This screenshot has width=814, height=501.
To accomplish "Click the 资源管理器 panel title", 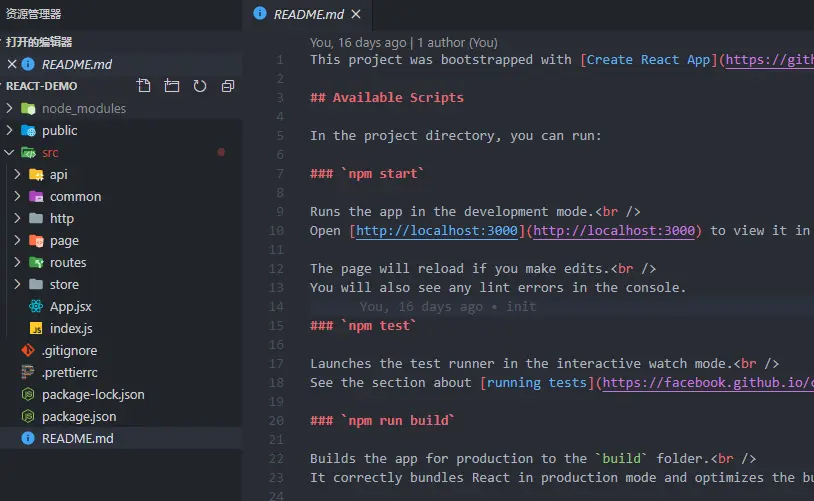I will (33, 14).
